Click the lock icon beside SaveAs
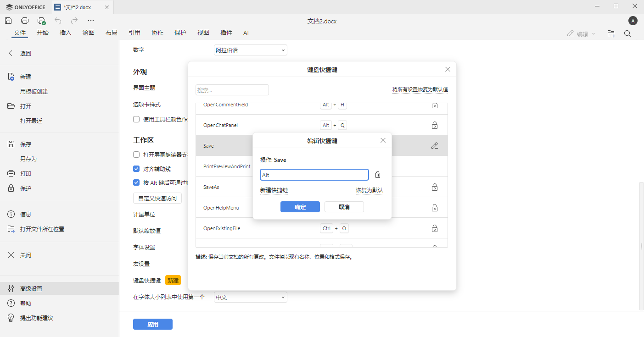The height and width of the screenshot is (337, 644). (x=434, y=187)
